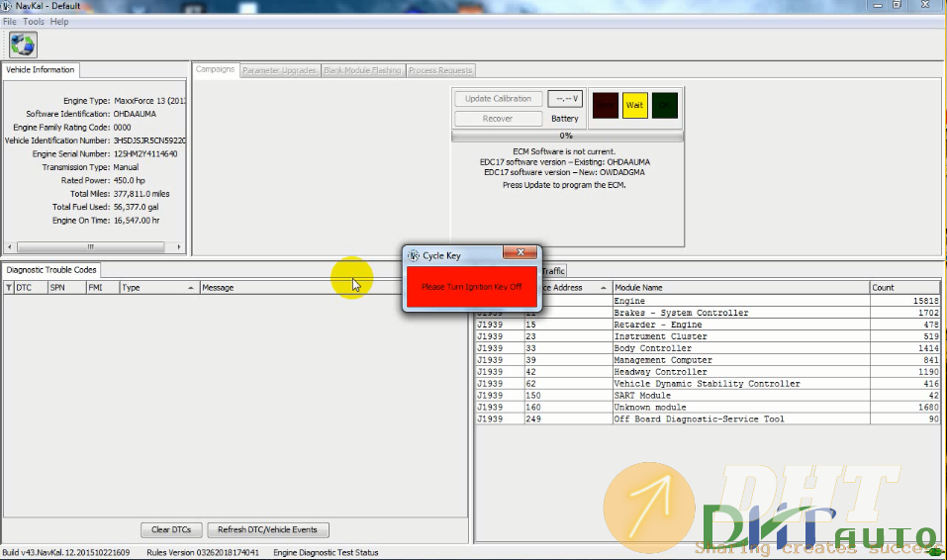Click Refresh DTC/Vehicle Events button
Screen dimensions: 947x560
pos(267,529)
